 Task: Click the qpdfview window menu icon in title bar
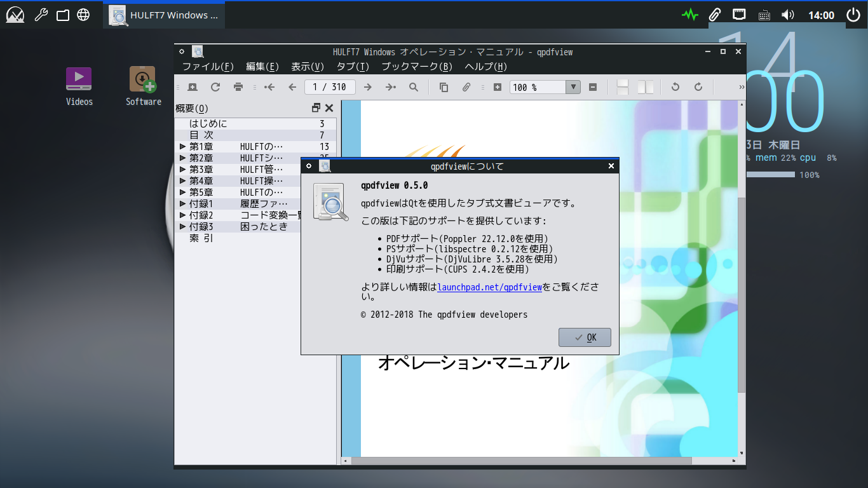tap(182, 52)
